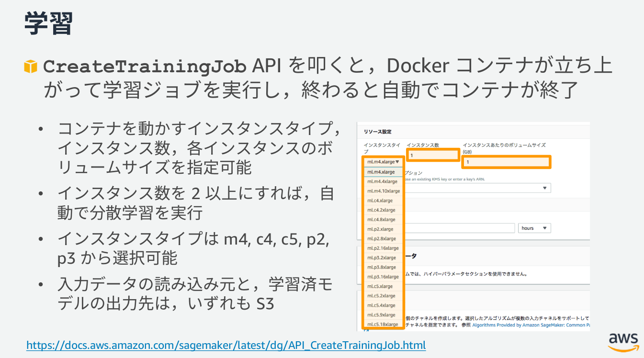Select the ml.m4.10xlarge option
Screen dimensions: 644x358
pos(383,191)
